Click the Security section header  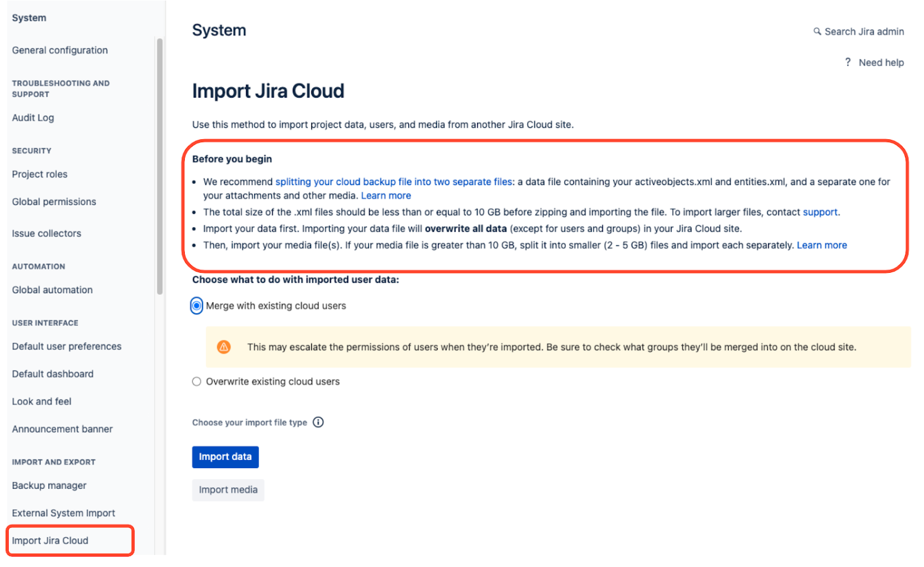[32, 151]
